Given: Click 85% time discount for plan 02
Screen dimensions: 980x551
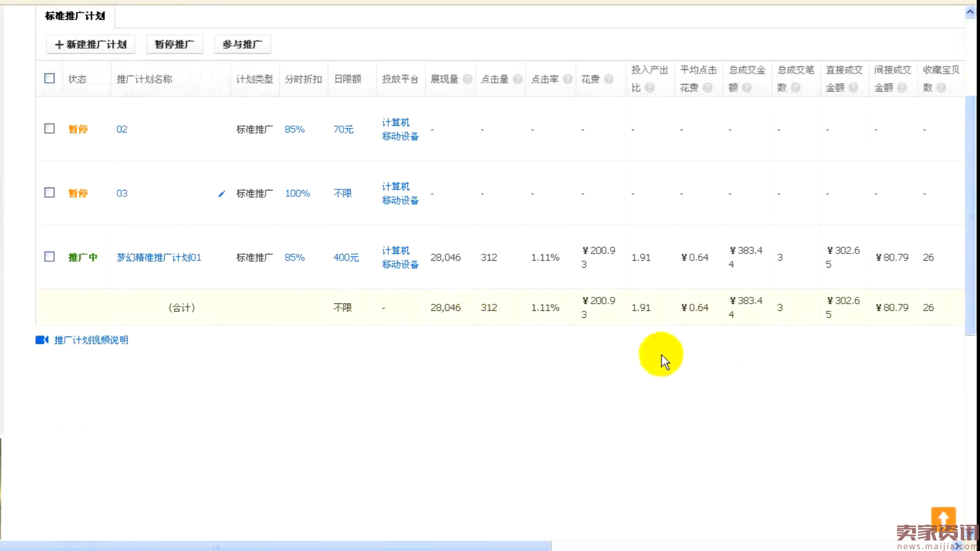Looking at the screenshot, I should click(x=295, y=129).
